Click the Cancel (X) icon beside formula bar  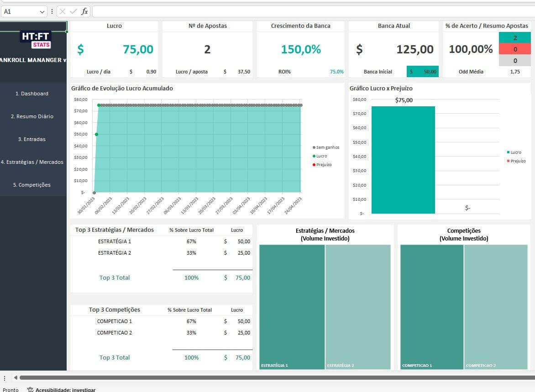point(62,11)
